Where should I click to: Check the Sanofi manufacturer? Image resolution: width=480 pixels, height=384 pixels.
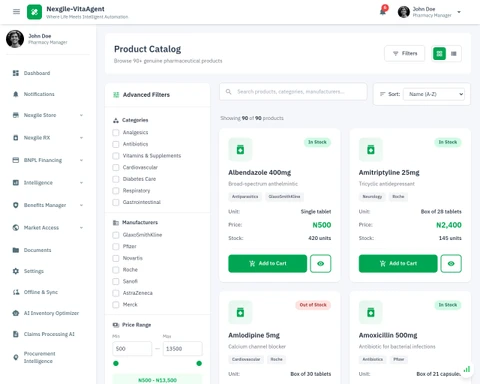click(116, 281)
